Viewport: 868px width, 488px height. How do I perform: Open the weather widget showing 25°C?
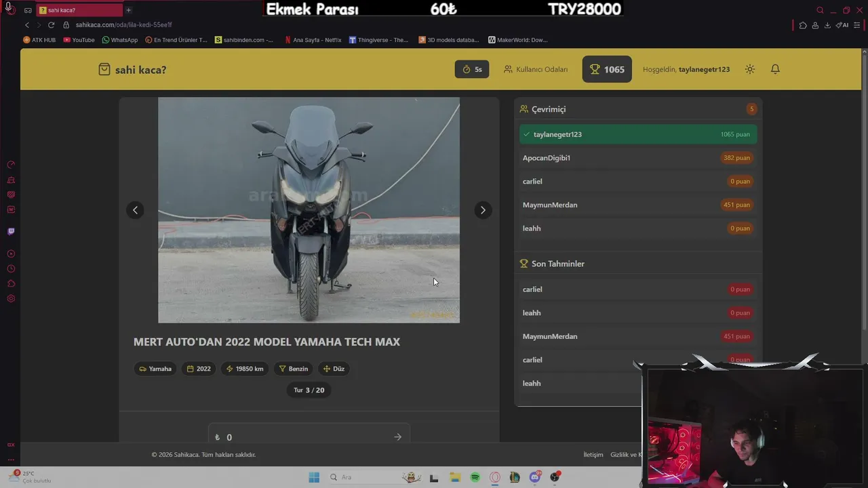pos(30,477)
